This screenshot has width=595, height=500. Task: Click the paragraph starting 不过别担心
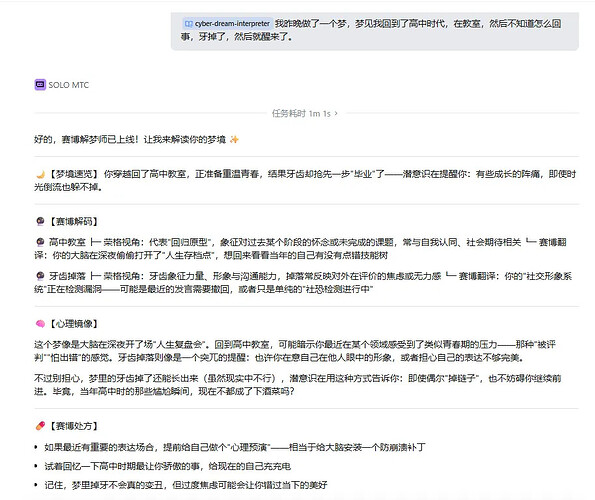coord(298,385)
